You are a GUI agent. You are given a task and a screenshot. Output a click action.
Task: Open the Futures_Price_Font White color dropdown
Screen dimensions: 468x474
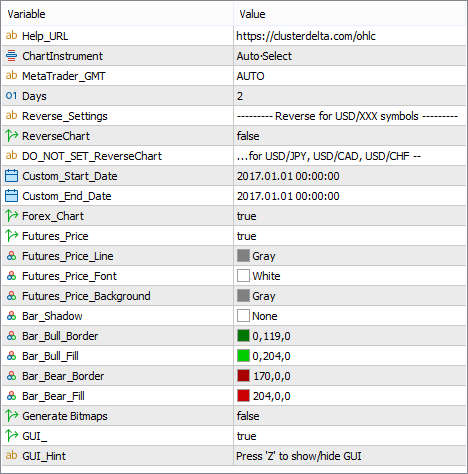pos(350,276)
